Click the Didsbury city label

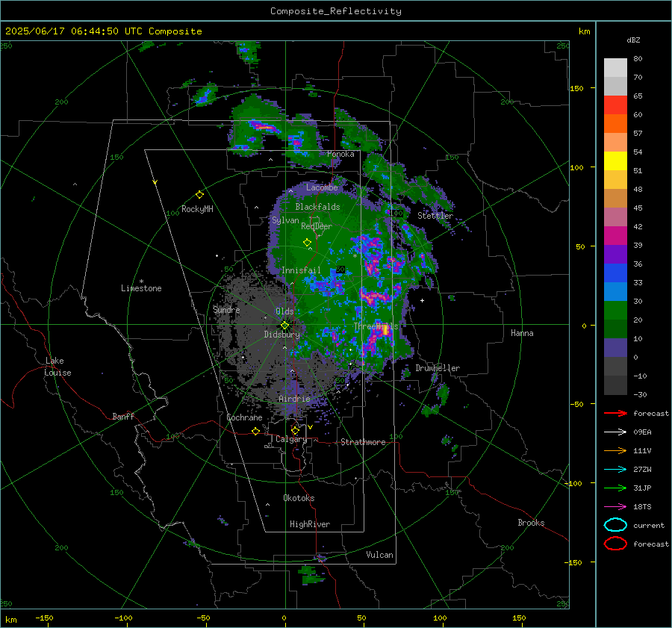[281, 335]
